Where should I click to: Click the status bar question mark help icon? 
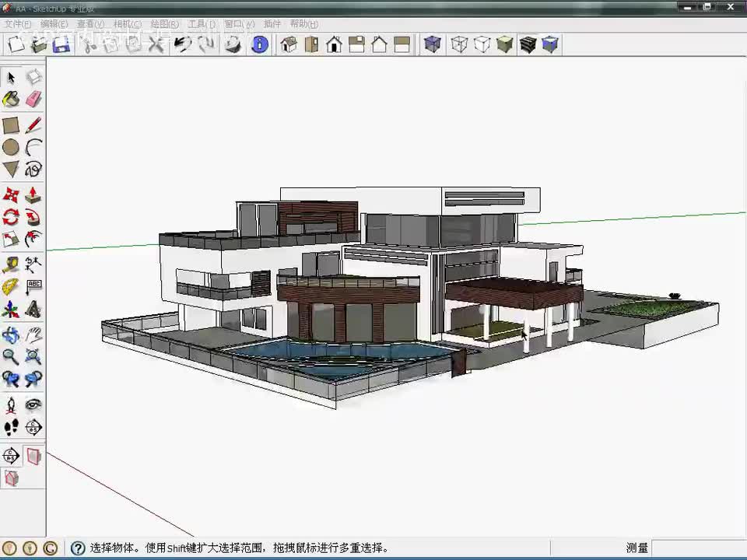78,548
